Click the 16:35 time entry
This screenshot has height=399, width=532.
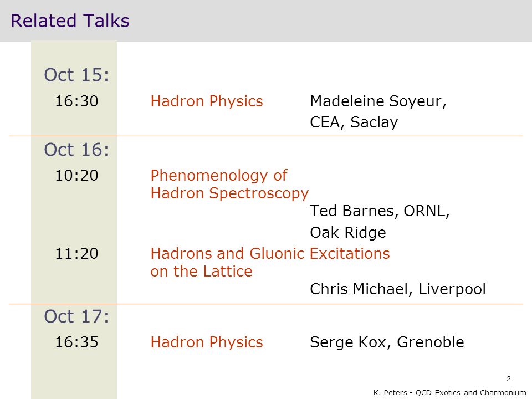pos(76,342)
